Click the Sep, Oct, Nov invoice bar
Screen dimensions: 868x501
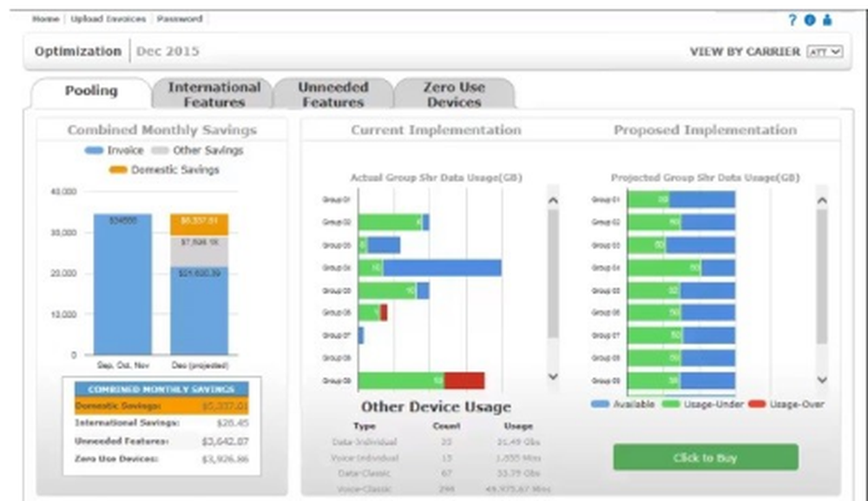[x=122, y=285]
